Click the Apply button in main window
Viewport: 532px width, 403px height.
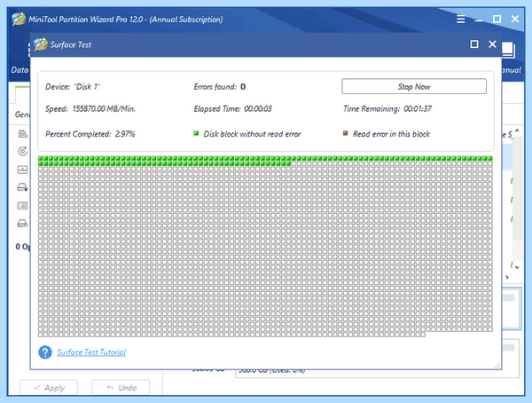pyautogui.click(x=49, y=387)
